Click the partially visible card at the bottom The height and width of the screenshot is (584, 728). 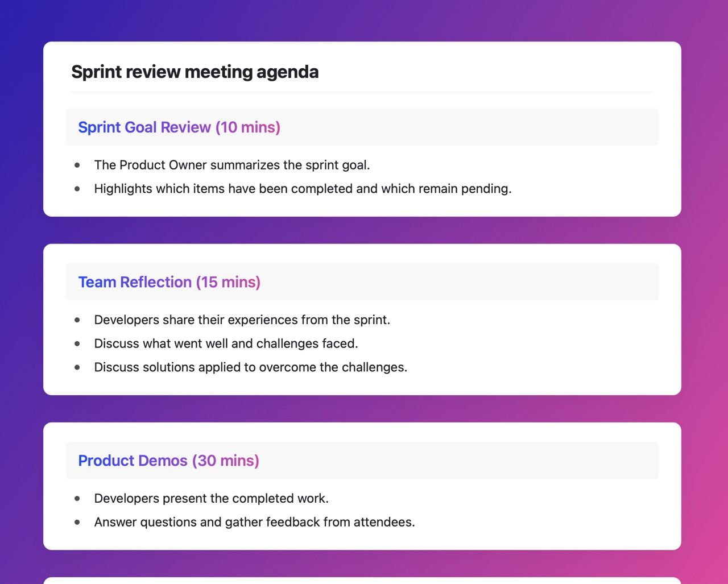coord(362,580)
